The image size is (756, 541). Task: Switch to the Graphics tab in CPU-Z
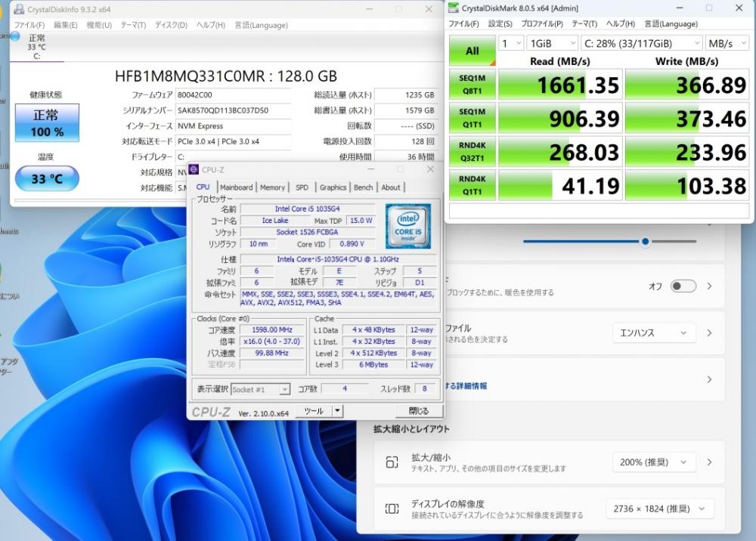pyautogui.click(x=333, y=187)
